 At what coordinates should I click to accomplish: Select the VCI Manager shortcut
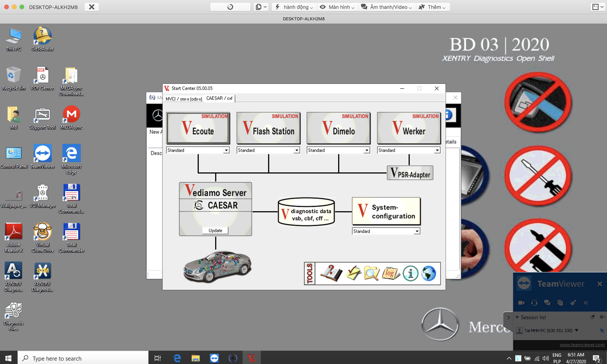(42, 196)
